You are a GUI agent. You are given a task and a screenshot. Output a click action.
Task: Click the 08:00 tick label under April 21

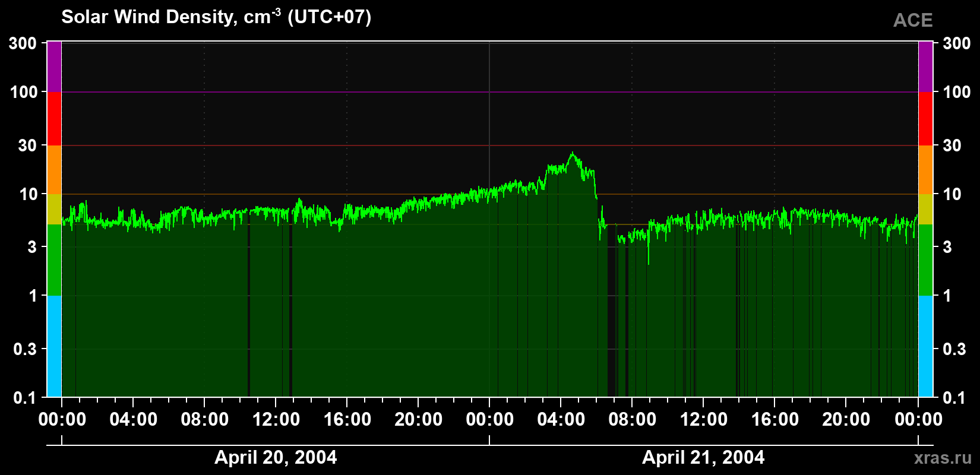[x=632, y=420]
